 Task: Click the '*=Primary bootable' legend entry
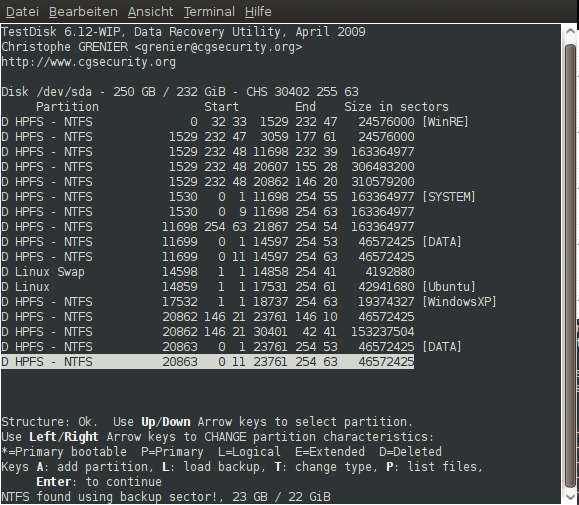pyautogui.click(x=64, y=452)
